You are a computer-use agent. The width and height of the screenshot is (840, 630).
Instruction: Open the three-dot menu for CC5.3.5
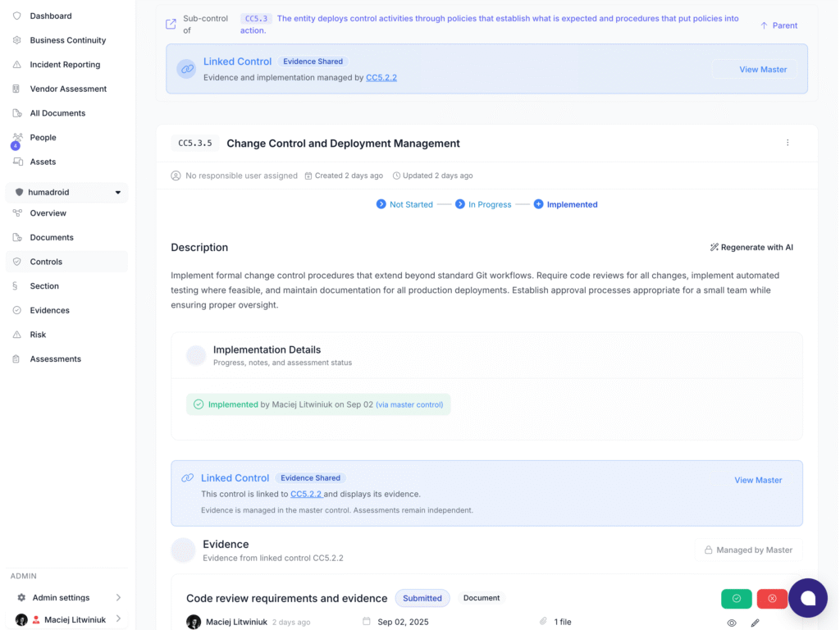(787, 143)
